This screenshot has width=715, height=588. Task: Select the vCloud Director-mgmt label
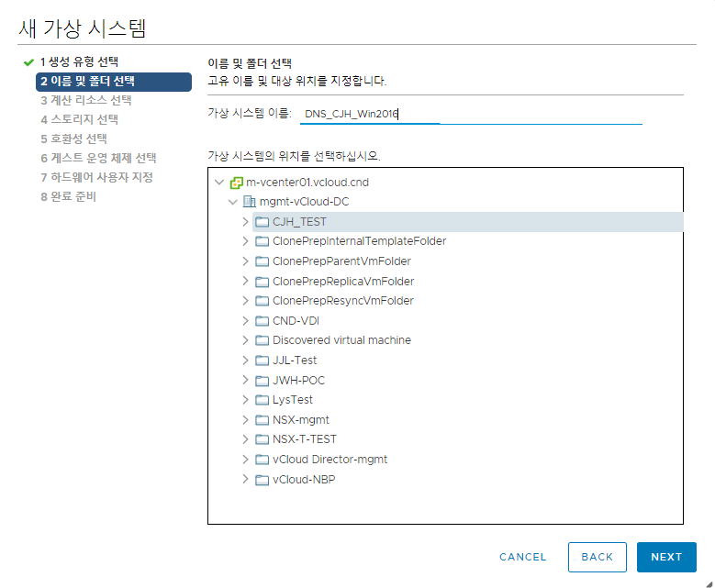click(x=330, y=460)
